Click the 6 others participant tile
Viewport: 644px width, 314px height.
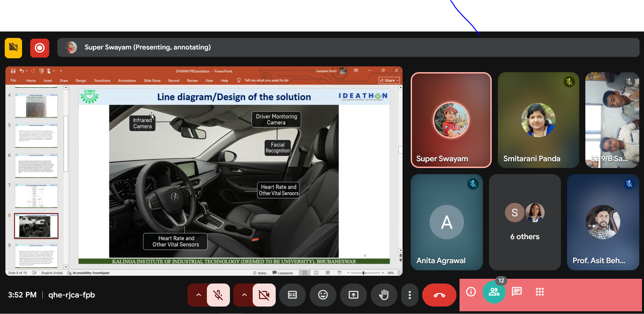coord(525,222)
